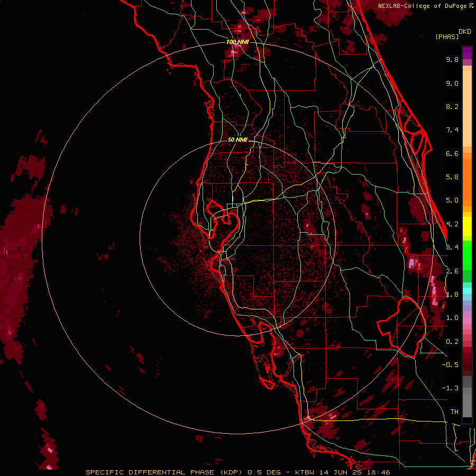The height and width of the screenshot is (476, 476).
Task: Pick the cyan segment of the color bar
Action: 467,291
